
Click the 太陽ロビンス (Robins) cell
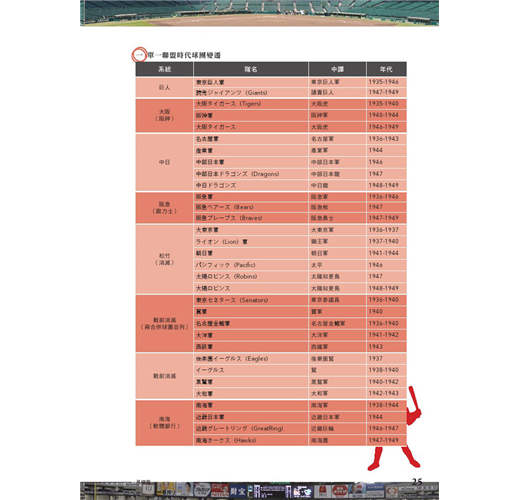pyautogui.click(x=251, y=276)
